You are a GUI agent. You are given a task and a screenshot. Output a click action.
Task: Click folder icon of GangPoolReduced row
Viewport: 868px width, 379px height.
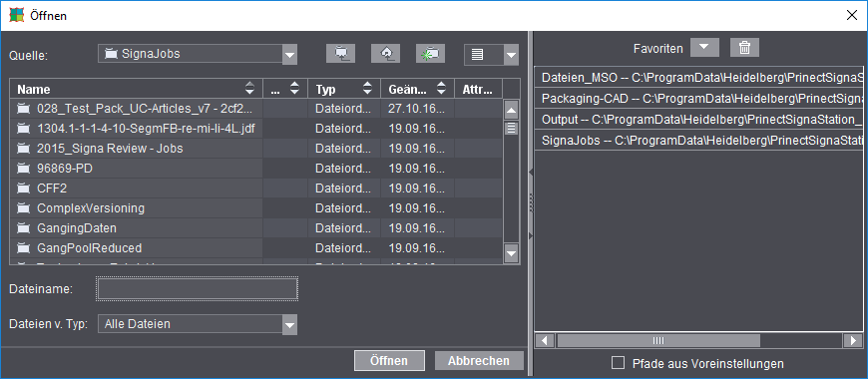[23, 248]
